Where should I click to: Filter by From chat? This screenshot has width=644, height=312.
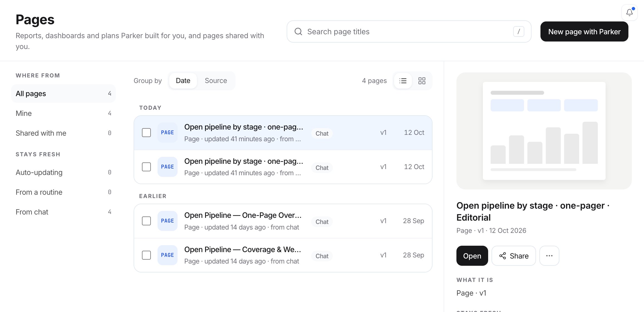coord(63,212)
